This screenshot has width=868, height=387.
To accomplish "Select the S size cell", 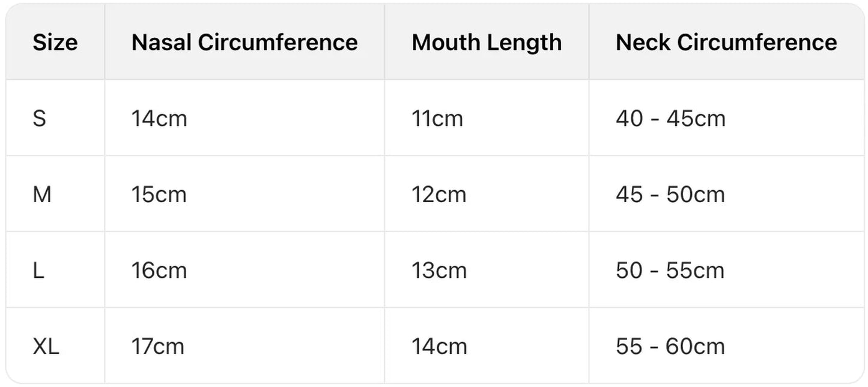I will (40, 118).
